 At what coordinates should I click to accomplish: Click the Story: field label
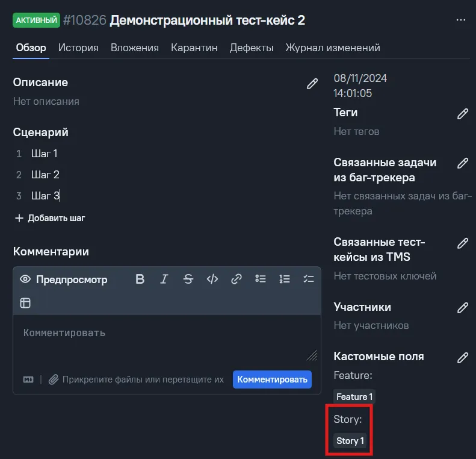(348, 419)
